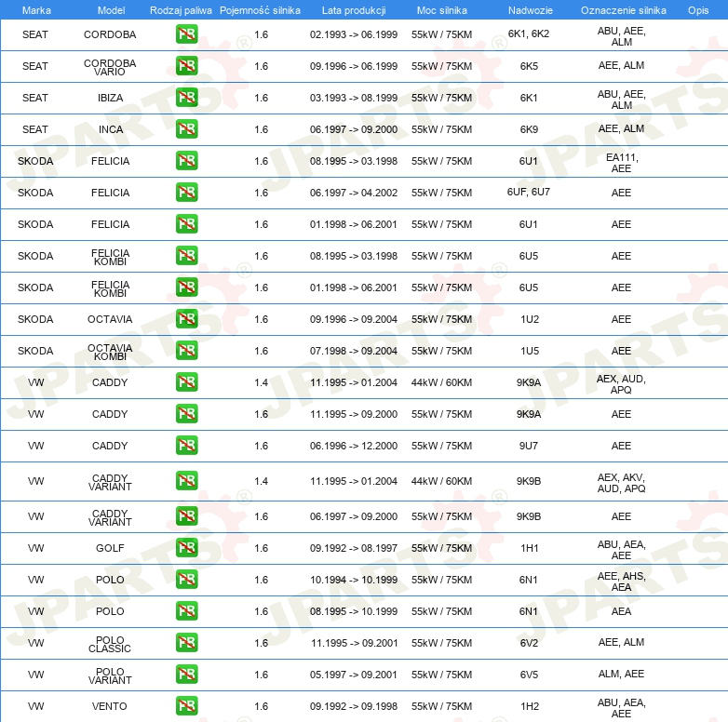Click engine code 'AEX, AKV, AUD, APQ'
Image resolution: width=728 pixels, height=722 pixels.
pyautogui.click(x=621, y=483)
